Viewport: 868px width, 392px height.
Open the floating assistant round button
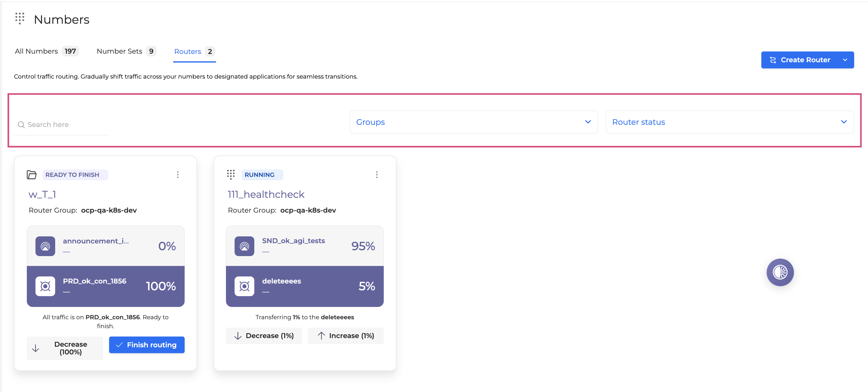coord(780,272)
